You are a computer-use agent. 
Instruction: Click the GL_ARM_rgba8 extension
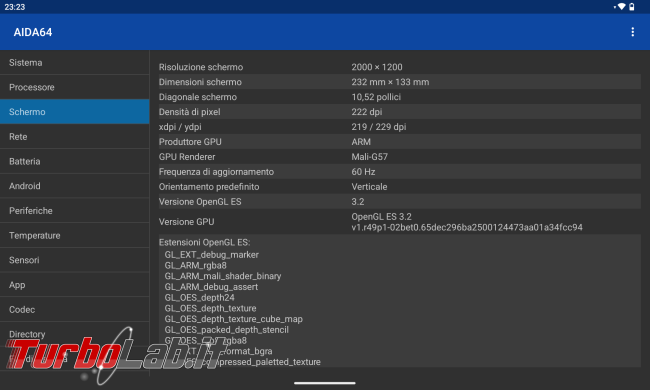pyautogui.click(x=195, y=265)
